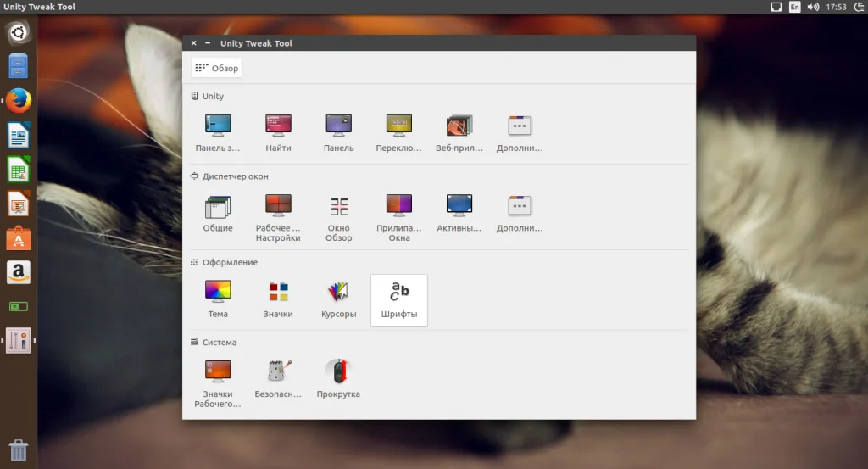The height and width of the screenshot is (469, 868).
Task: Open the Веб-приложения settings icon
Action: [x=459, y=133]
